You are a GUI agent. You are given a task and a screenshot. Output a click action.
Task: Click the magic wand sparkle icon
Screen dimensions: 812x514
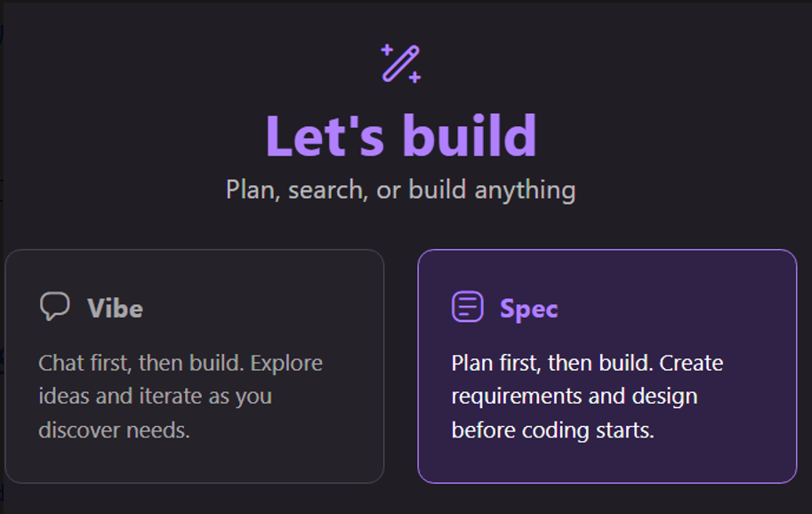(x=401, y=64)
